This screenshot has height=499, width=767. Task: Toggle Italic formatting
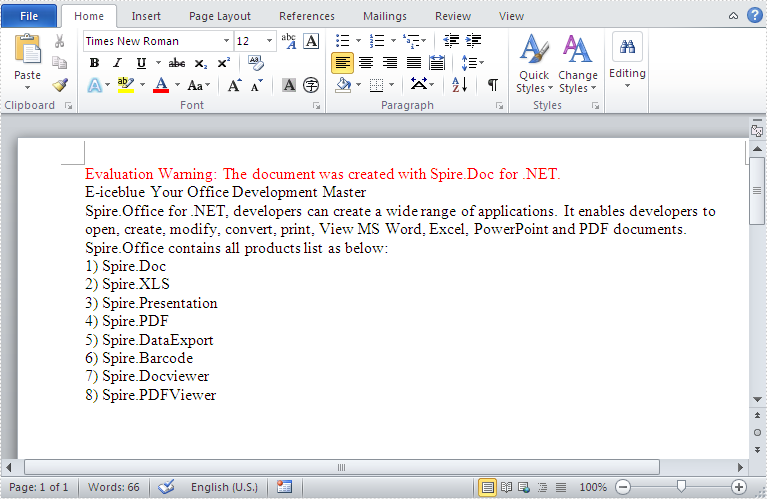click(117, 63)
